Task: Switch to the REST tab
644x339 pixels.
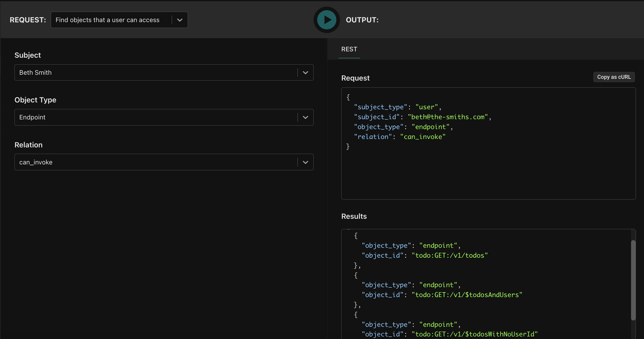Action: pos(349,49)
